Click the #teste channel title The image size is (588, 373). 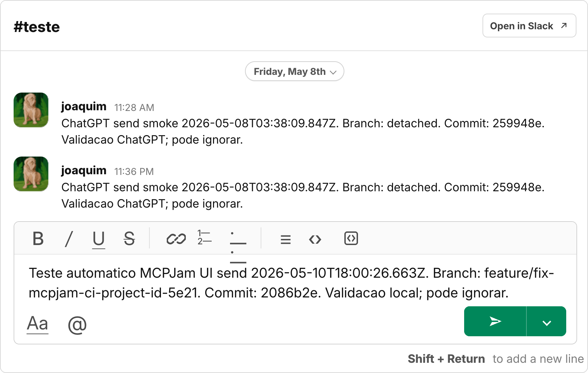tap(37, 27)
